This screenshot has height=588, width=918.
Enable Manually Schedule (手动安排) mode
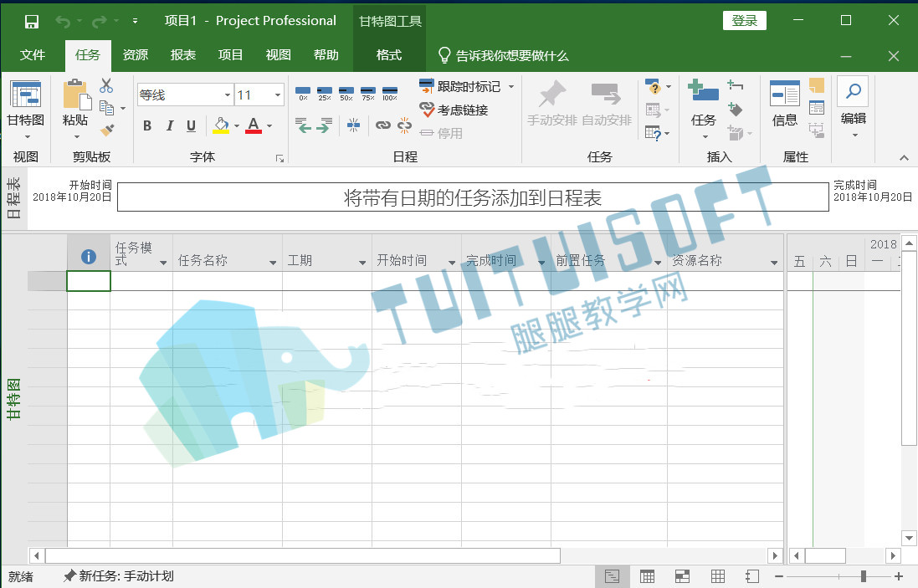coord(552,104)
